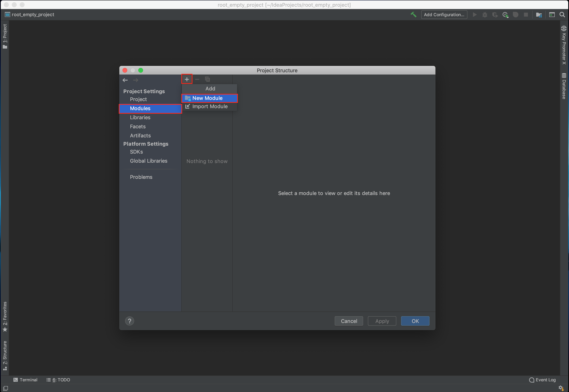The height and width of the screenshot is (392, 569).
Task: Open the 1: Project tool window
Action: pyautogui.click(x=5, y=36)
